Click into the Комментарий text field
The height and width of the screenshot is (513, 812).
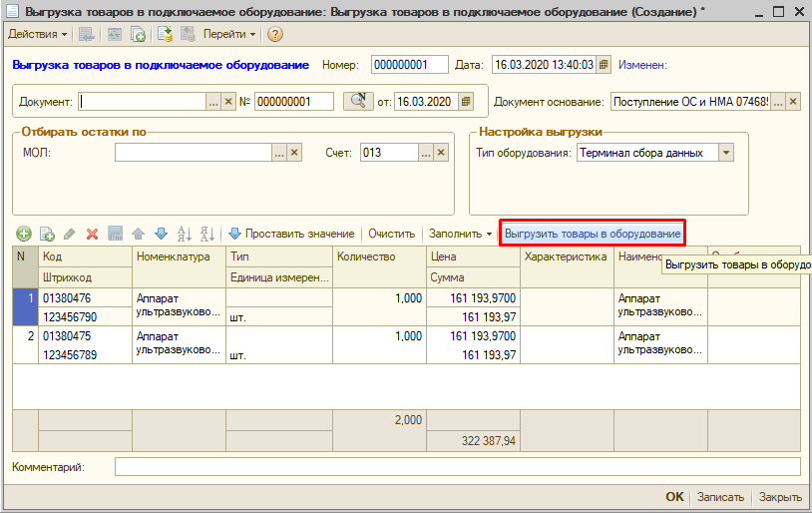(x=457, y=466)
